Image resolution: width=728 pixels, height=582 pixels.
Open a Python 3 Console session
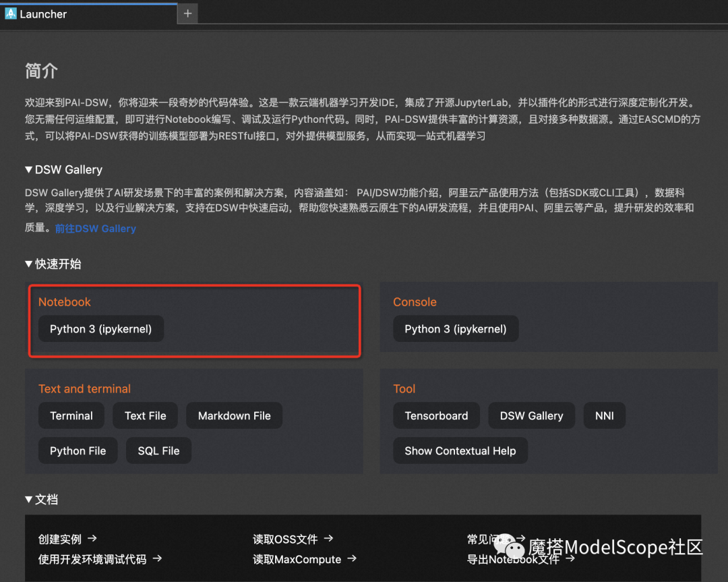(456, 328)
